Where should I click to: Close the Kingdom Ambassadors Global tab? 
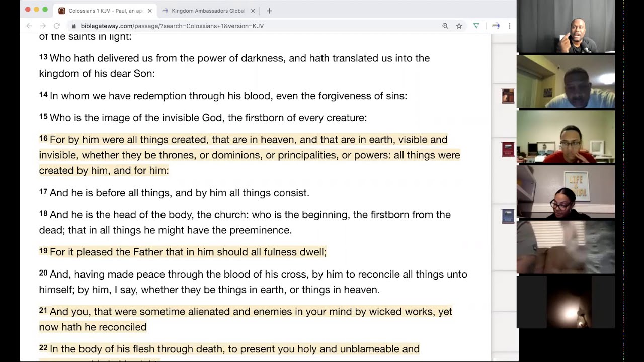pyautogui.click(x=253, y=11)
